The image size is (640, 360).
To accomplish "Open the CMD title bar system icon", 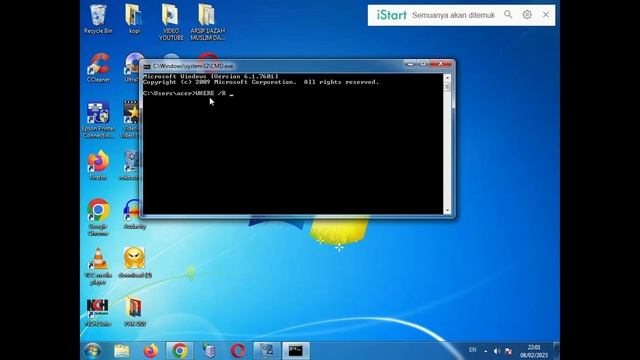I will [147, 66].
